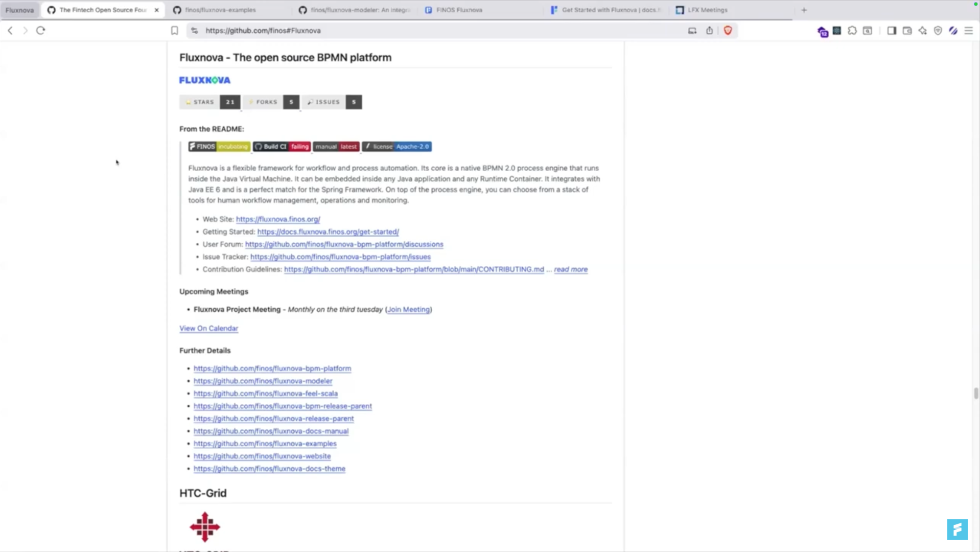Open a new browser tab
This screenshot has width=980, height=552.
(804, 10)
